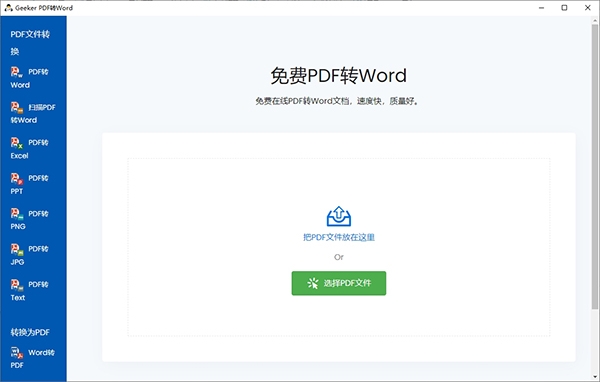This screenshot has height=382, width=600.
Task: Click the PDF文件转换 section heading
Action: point(30,42)
